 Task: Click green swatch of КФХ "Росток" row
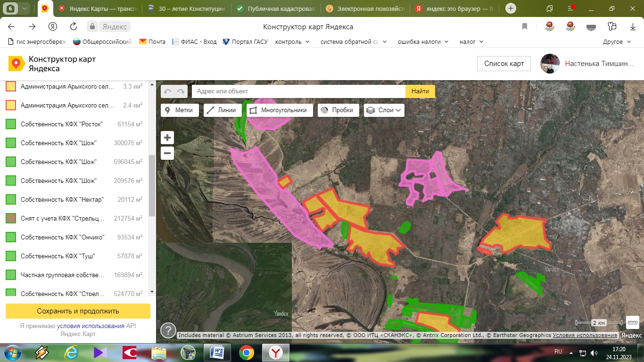pos(11,124)
